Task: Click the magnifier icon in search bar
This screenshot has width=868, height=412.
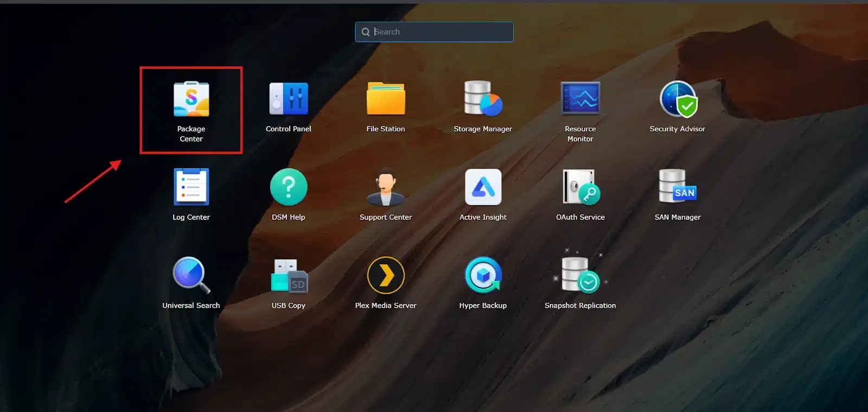Action: tap(366, 32)
